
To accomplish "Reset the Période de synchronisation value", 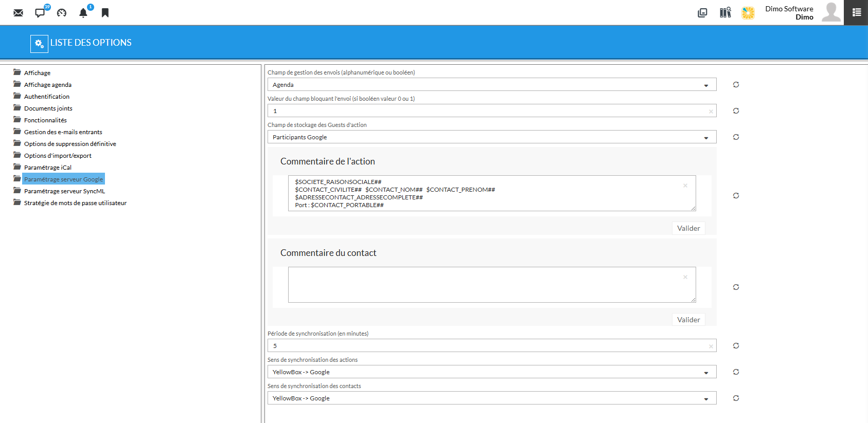I will (736, 346).
